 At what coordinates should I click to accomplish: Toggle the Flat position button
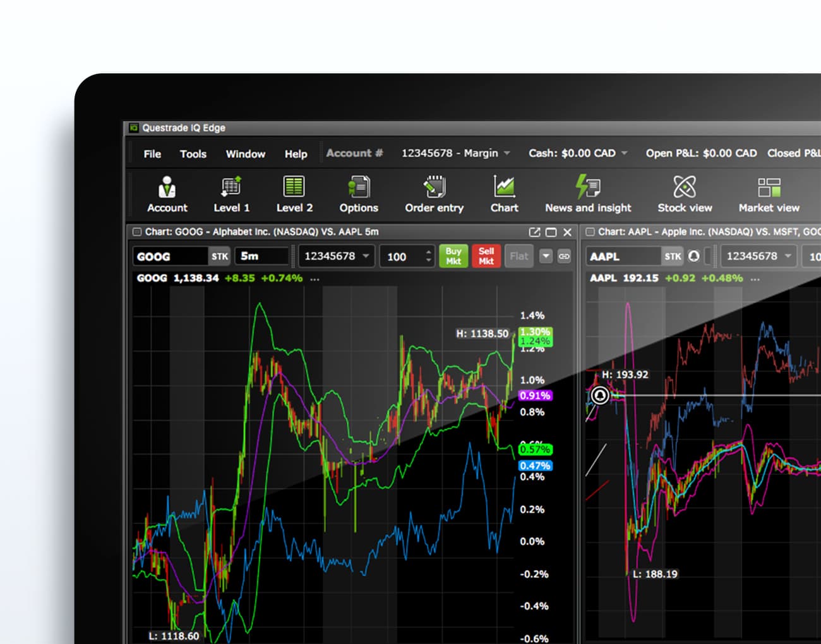tap(518, 256)
